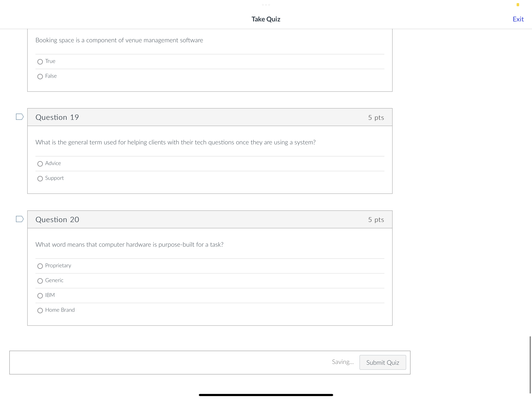The height and width of the screenshot is (399, 532).
Task: Submit the quiz
Action: pyautogui.click(x=382, y=362)
